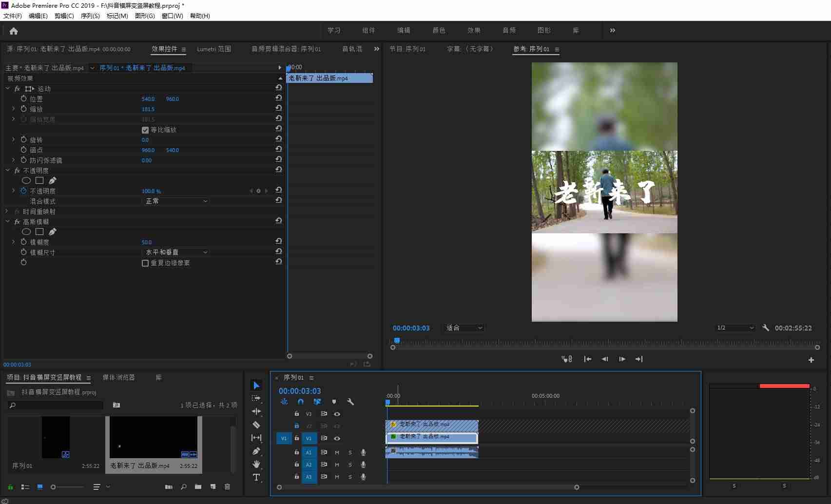Enable voice-over record on A3

363,477
